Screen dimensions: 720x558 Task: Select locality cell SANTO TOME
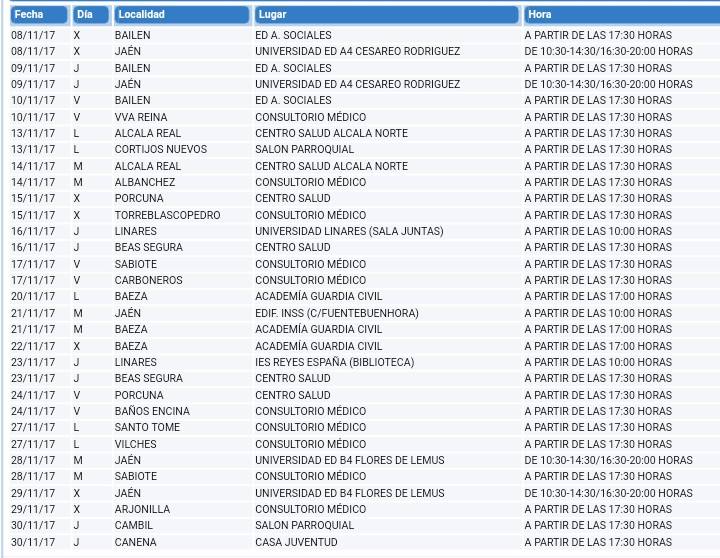click(147, 427)
